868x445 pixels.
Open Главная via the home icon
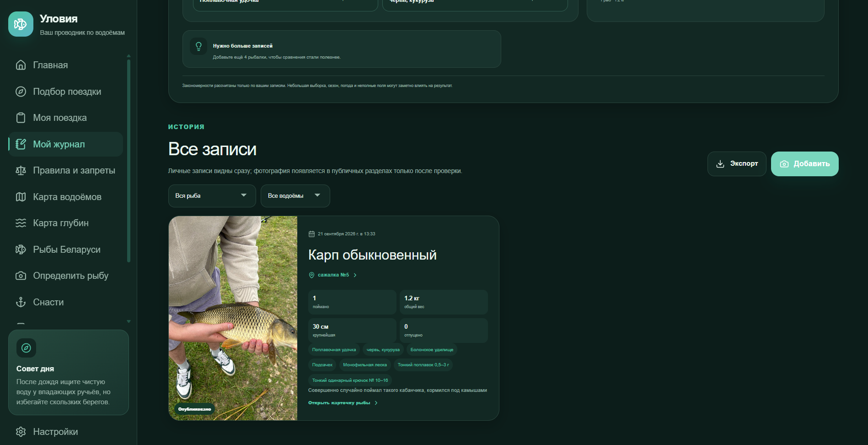[21, 65]
